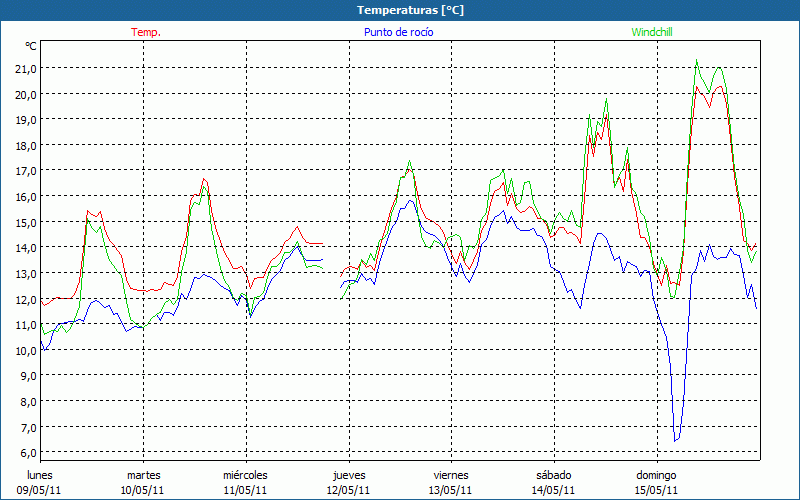Click the °C unit label above y-axis
This screenshot has height=500, width=800.
pos(31,46)
